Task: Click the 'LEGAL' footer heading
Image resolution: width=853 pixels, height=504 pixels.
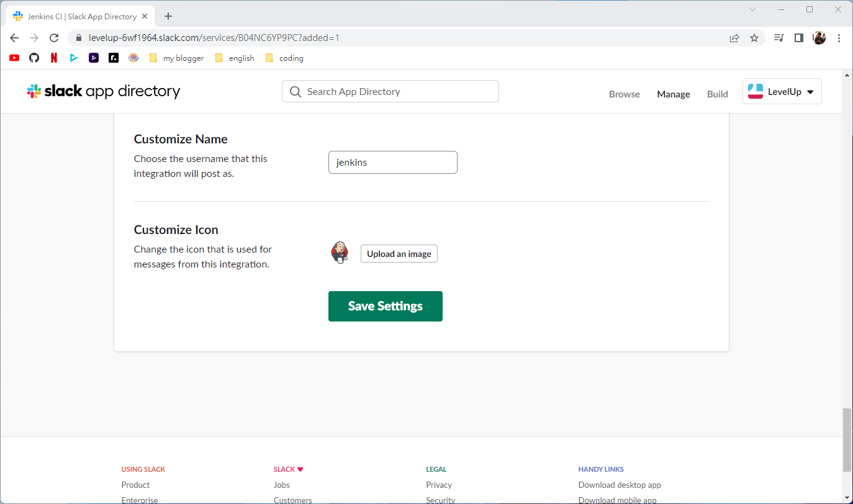Action: (436, 469)
